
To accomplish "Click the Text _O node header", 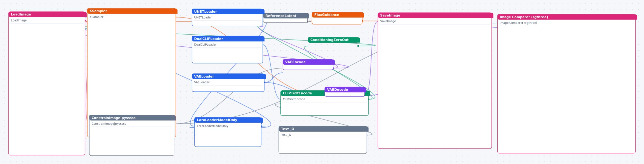I will tap(323, 129).
